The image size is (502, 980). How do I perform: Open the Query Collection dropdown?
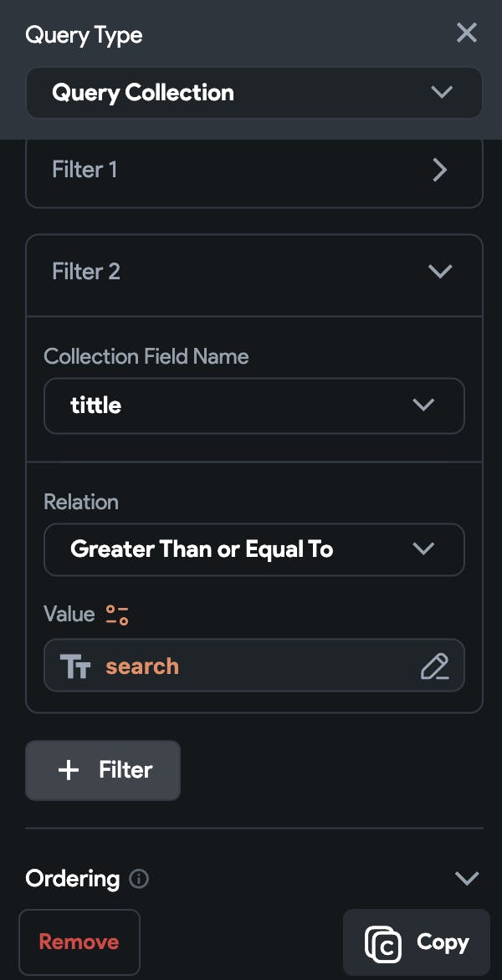(x=254, y=93)
